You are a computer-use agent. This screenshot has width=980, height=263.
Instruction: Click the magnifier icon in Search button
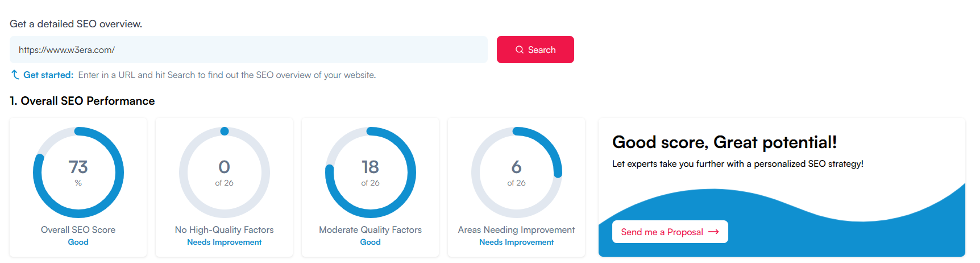[520, 50]
